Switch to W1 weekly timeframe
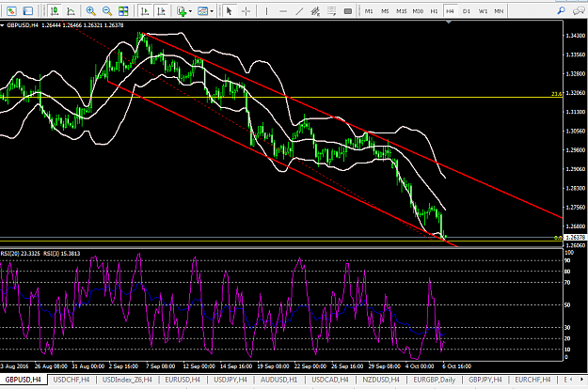Screen dimensions: 588x389 [483, 11]
